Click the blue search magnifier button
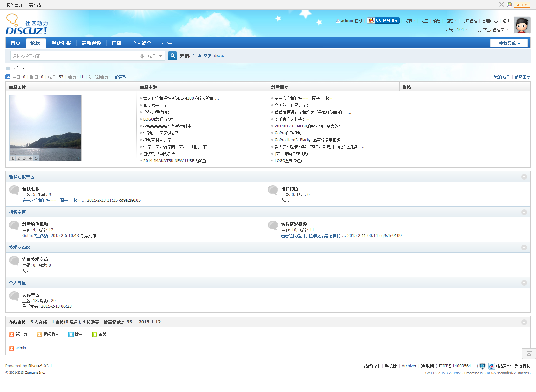The height and width of the screenshot is (392, 536). (172, 56)
